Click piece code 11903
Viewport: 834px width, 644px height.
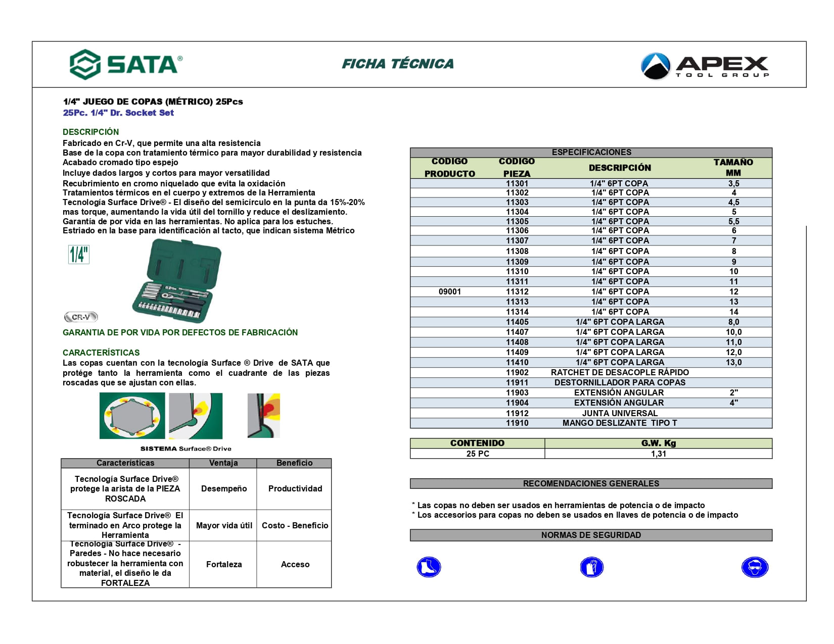(517, 392)
